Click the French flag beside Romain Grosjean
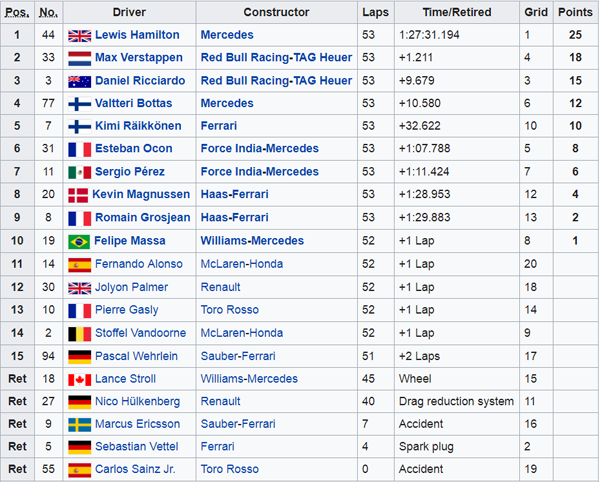600x482 pixels. point(80,218)
